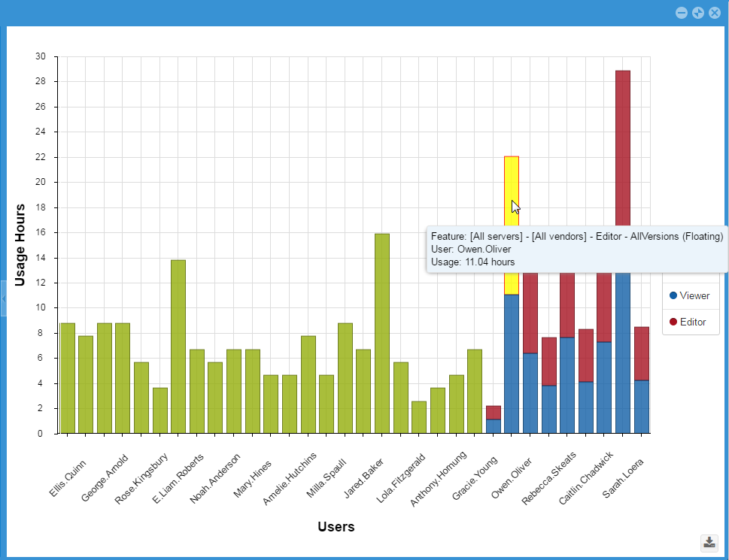Select the blue segment of the rightmost bar
This screenshot has width=729, height=560.
click(x=641, y=407)
